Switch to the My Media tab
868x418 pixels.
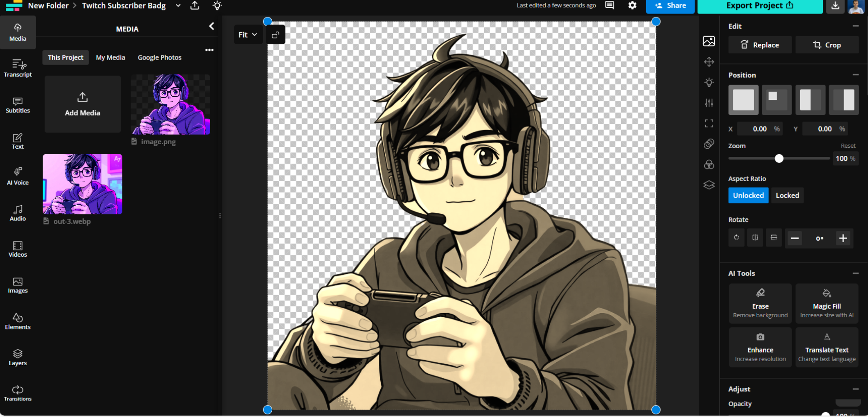coord(110,57)
